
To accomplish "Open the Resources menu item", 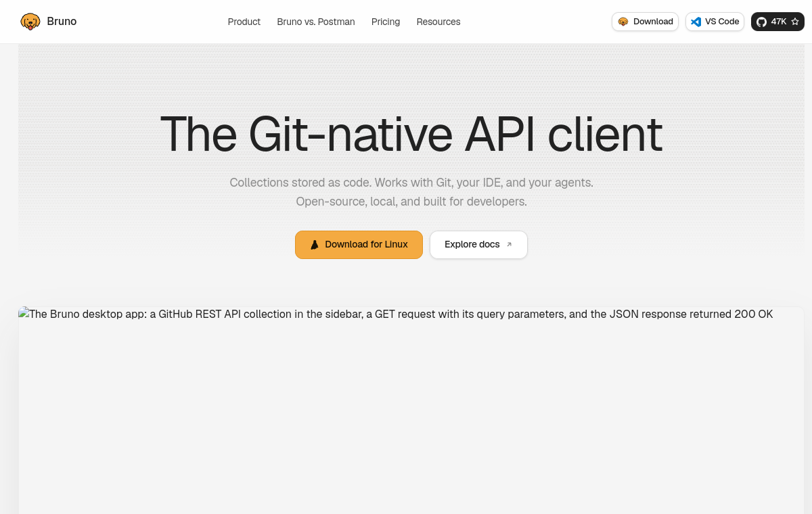I will coord(438,22).
